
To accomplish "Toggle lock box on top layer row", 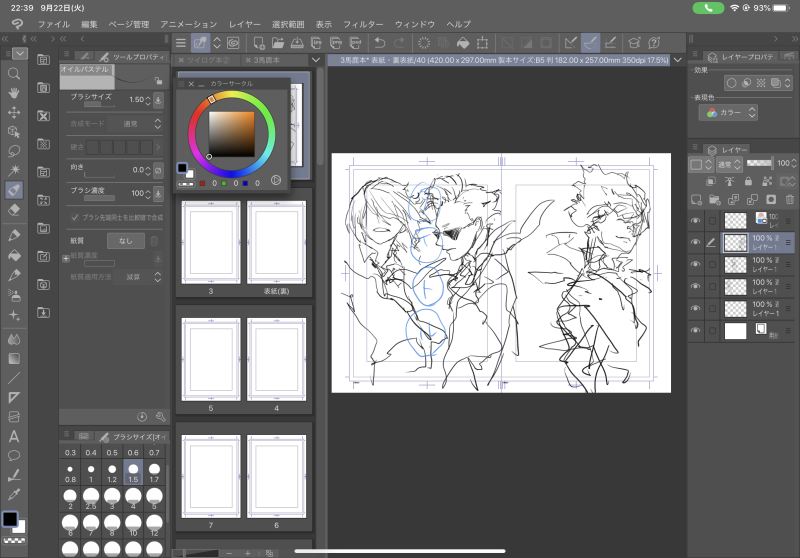I will click(x=712, y=220).
